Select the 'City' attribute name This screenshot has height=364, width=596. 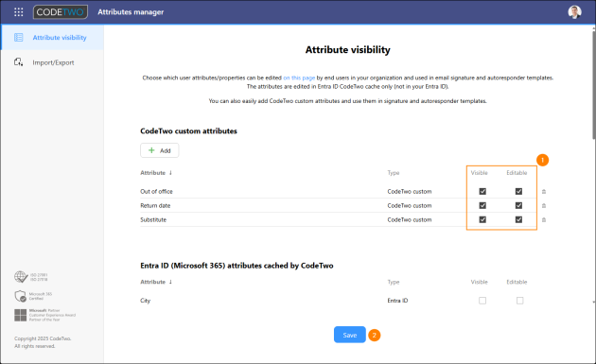coord(145,301)
